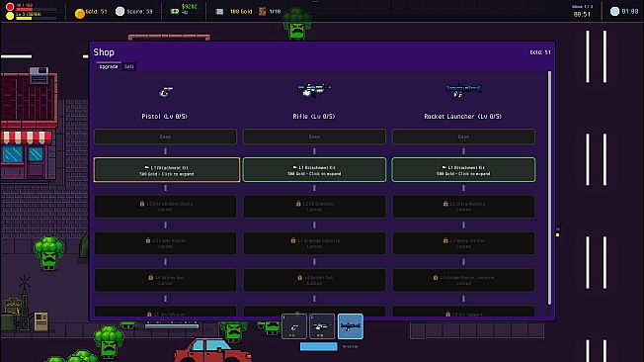Select the pistol slot in the weapon hotbar

(294, 326)
